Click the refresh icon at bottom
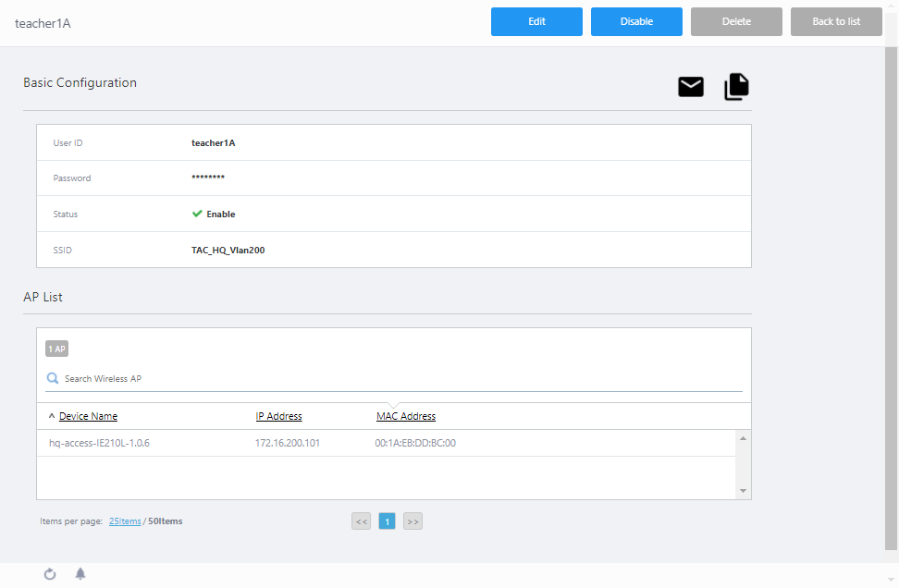 [x=50, y=574]
